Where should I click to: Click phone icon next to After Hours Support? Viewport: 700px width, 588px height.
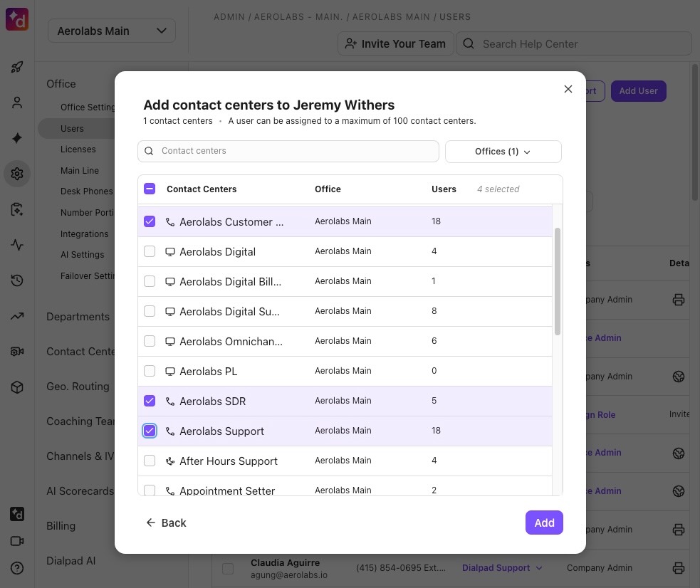pyautogui.click(x=170, y=461)
